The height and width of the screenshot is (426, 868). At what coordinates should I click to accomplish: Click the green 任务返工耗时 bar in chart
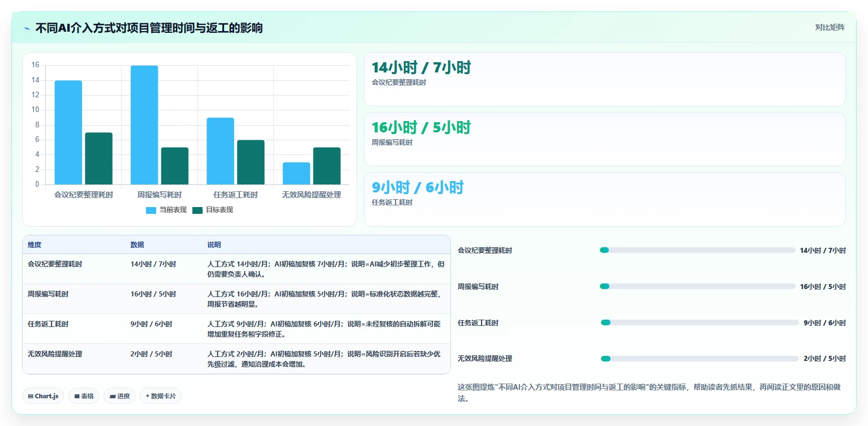point(251,162)
